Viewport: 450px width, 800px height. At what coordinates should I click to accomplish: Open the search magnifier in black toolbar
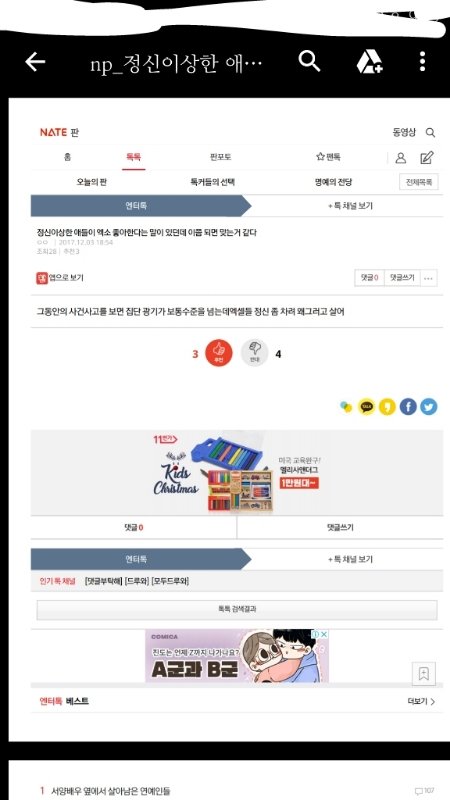(x=309, y=62)
